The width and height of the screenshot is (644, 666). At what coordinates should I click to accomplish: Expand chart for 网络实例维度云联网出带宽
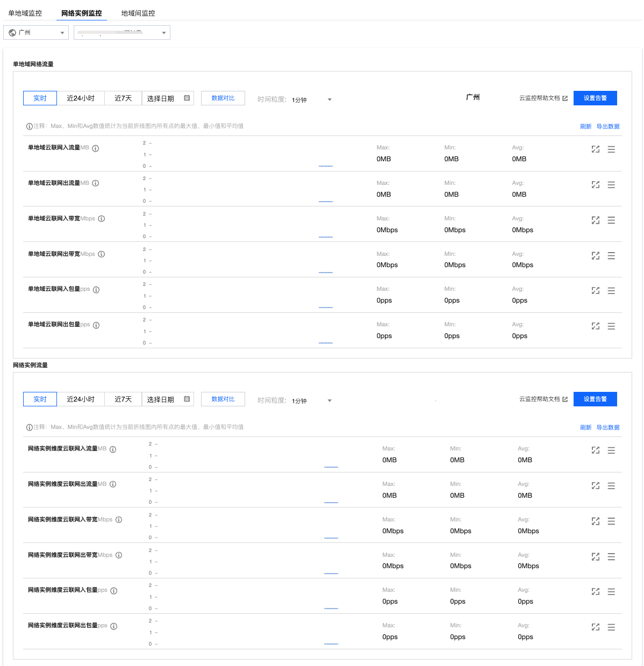tap(596, 557)
